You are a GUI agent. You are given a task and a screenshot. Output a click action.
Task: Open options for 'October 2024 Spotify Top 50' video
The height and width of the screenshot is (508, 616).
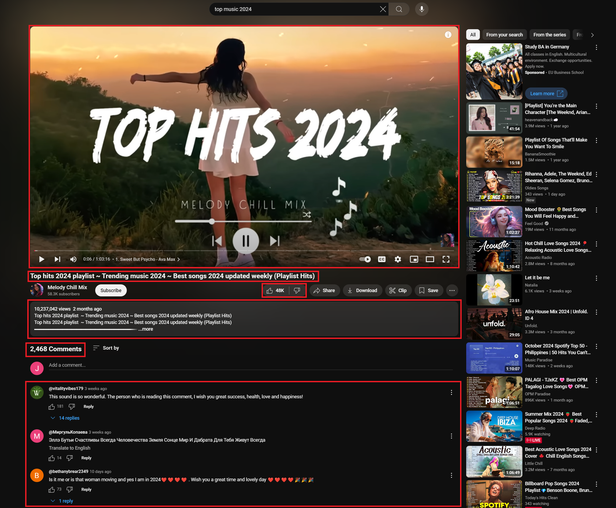596,346
